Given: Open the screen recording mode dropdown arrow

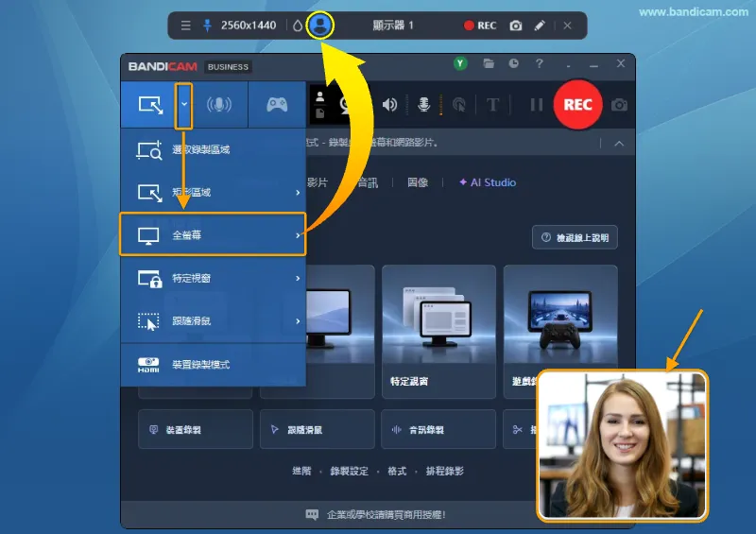Looking at the screenshot, I should pos(183,105).
